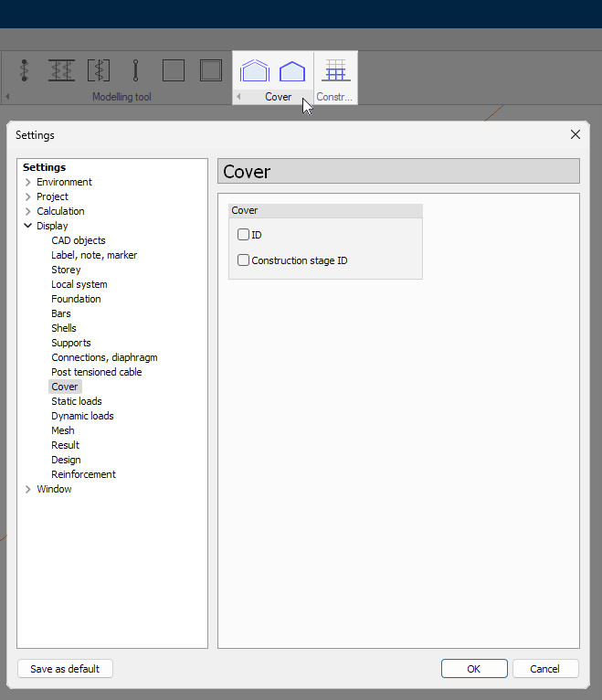Open Foundation display settings
The height and width of the screenshot is (700, 602).
(77, 299)
